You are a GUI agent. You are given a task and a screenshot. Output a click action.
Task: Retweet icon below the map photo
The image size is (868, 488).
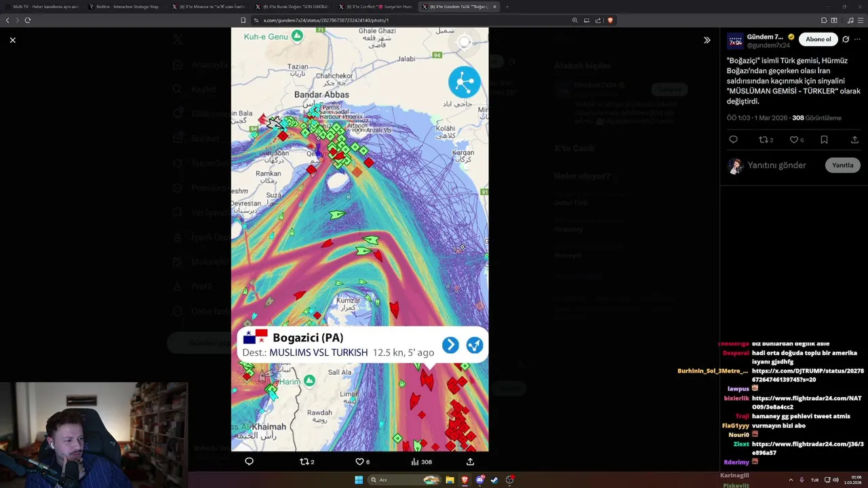tap(307, 462)
